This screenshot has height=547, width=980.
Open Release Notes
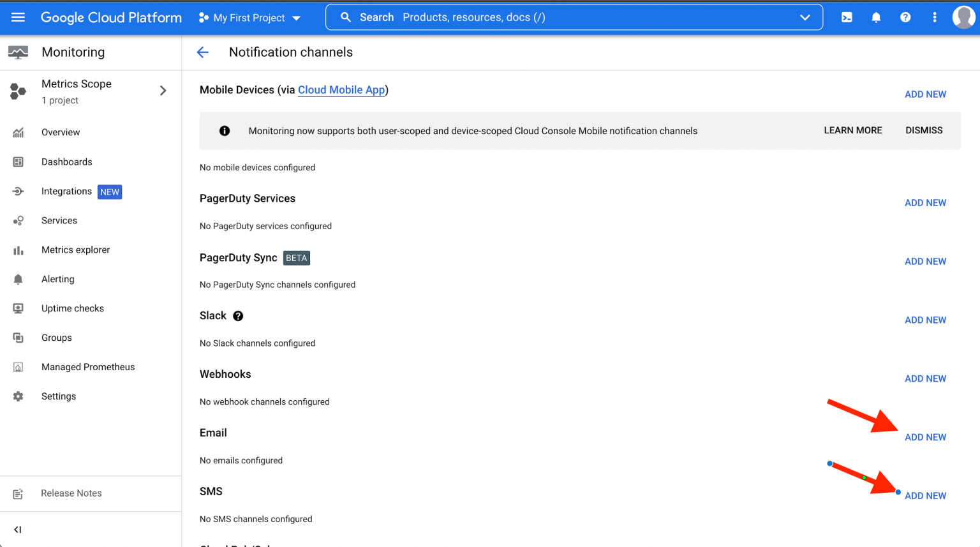[71, 493]
